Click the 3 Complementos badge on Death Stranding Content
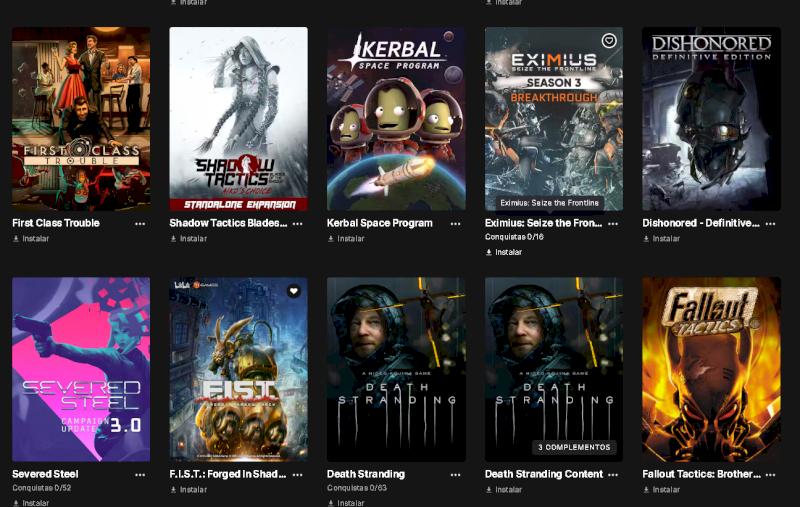 tap(574, 447)
